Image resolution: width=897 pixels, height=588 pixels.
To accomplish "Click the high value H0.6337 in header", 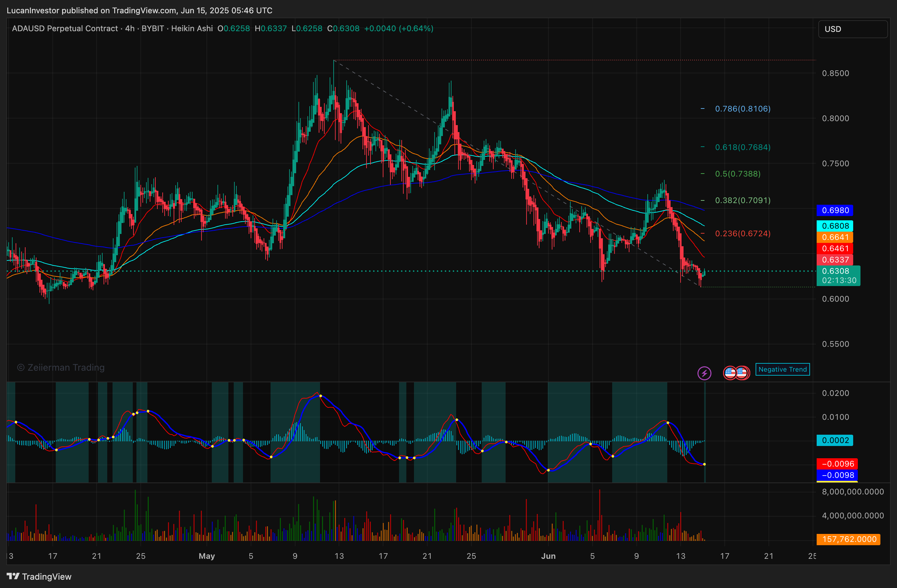I will pos(271,29).
